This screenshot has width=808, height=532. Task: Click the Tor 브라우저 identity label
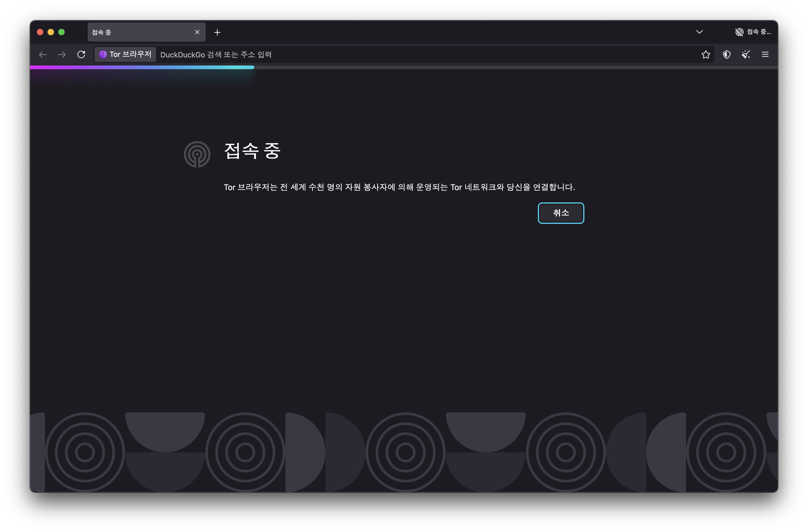pyautogui.click(x=130, y=55)
